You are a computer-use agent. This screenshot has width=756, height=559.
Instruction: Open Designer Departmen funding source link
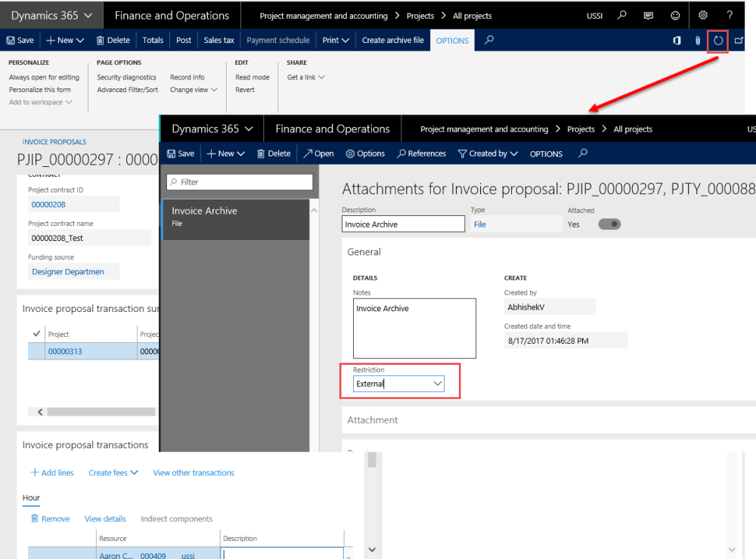[x=67, y=272]
